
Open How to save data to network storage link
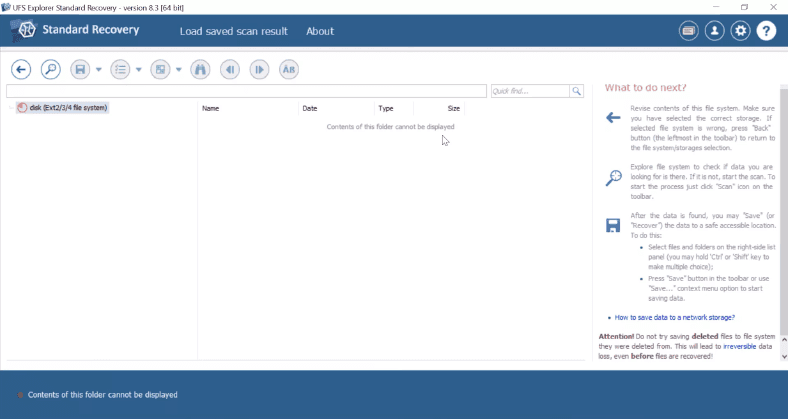tap(674, 318)
